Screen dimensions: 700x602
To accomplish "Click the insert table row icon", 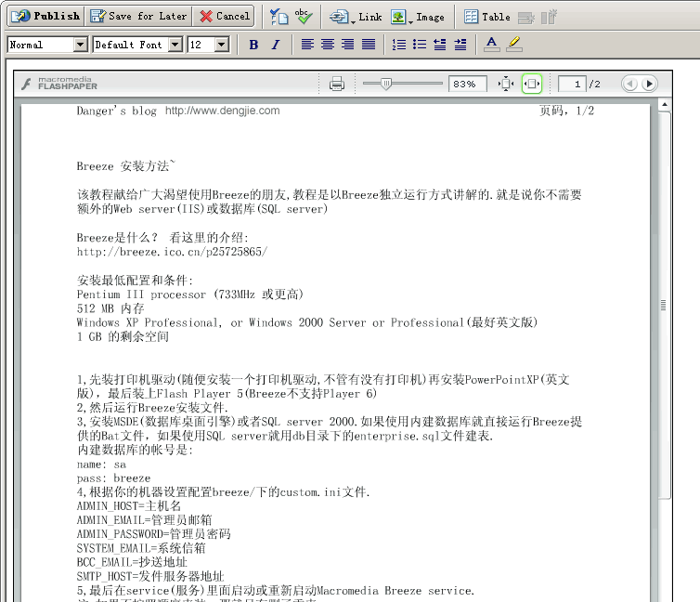I will click(x=526, y=18).
